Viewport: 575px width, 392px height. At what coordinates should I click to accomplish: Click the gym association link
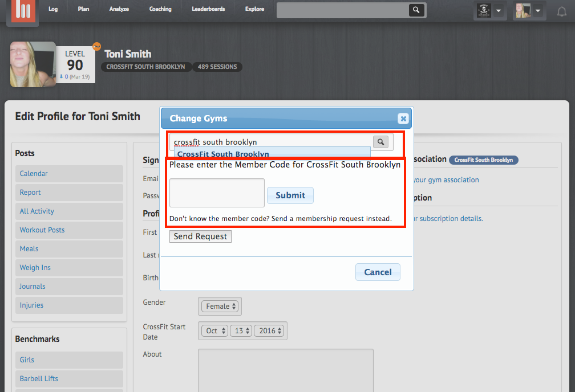tap(446, 180)
